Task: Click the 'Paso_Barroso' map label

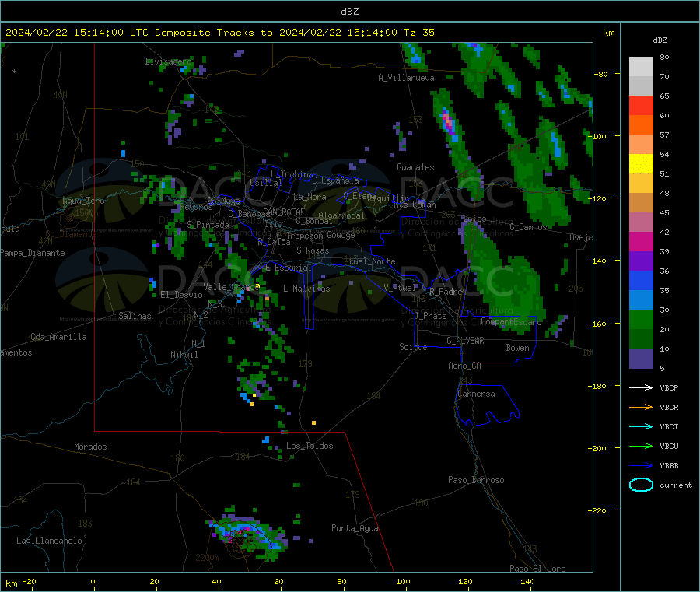Action: tap(476, 480)
